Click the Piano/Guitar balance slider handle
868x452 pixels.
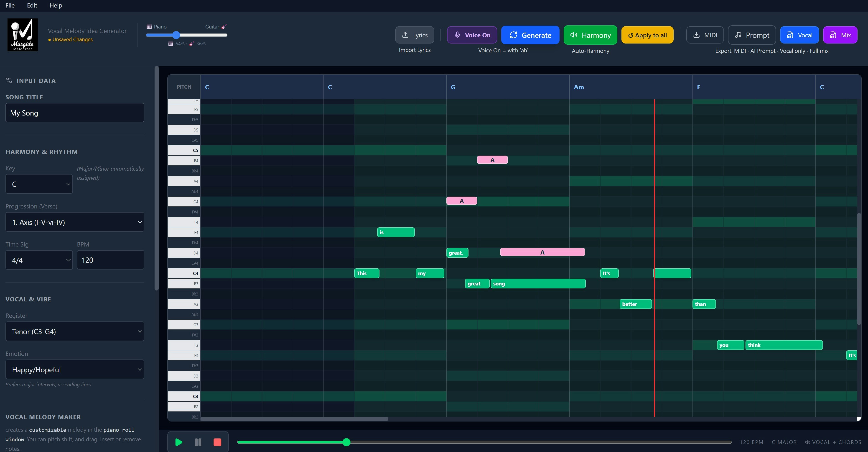coord(176,35)
